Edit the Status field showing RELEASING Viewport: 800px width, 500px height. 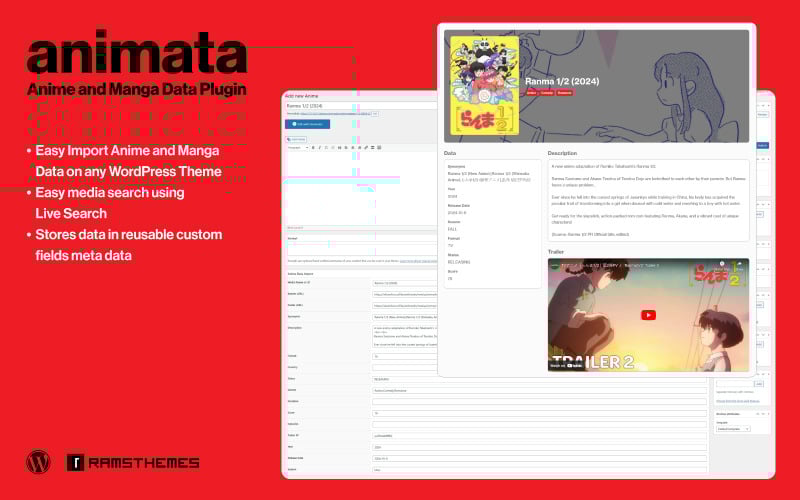539,379
